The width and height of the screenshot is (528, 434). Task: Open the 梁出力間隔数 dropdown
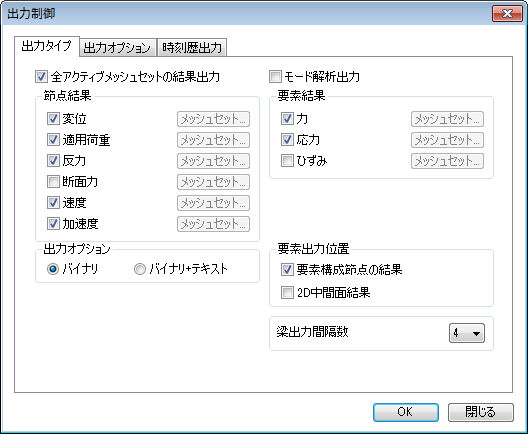467,333
